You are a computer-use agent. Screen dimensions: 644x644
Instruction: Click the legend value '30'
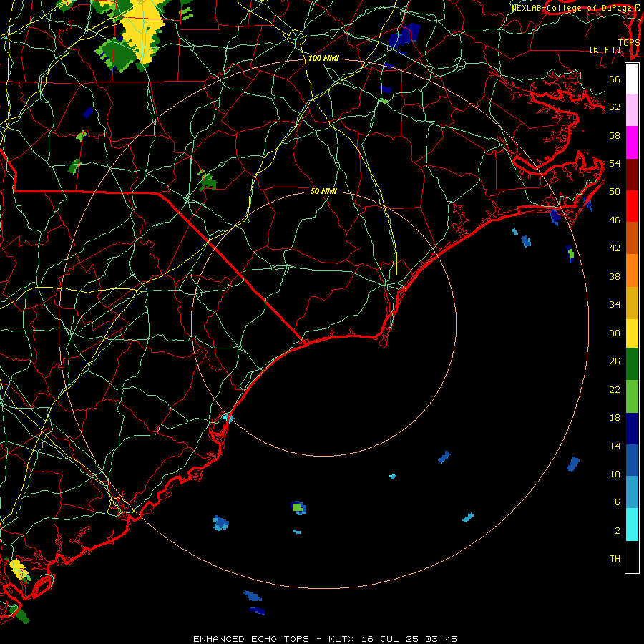click(615, 333)
